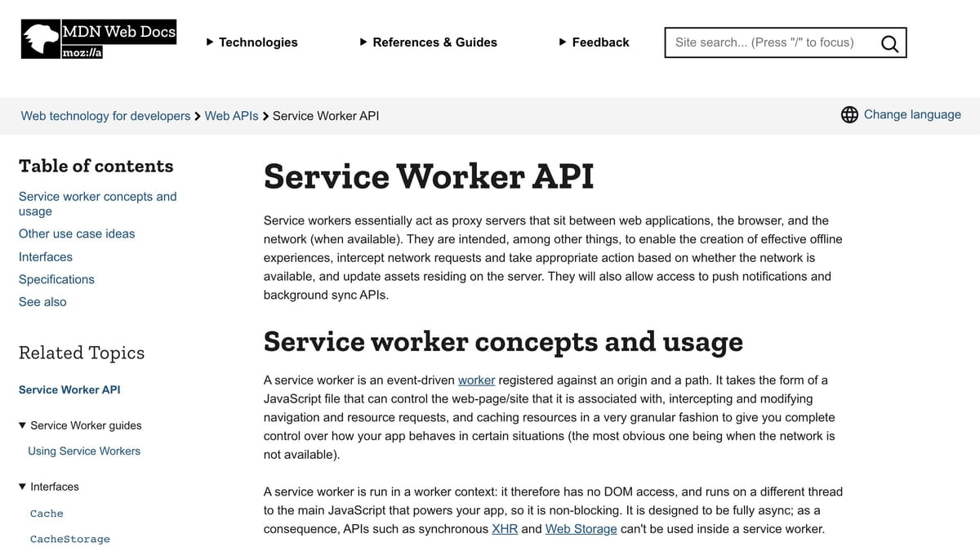Click the Service Worker API page heading
Screen dimensions: 980x547
[429, 176]
